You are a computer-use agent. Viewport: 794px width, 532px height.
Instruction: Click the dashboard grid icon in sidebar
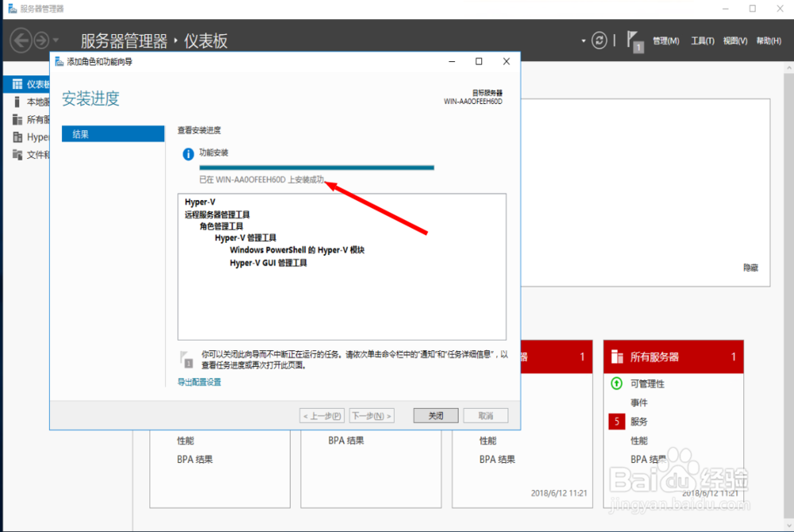17,84
